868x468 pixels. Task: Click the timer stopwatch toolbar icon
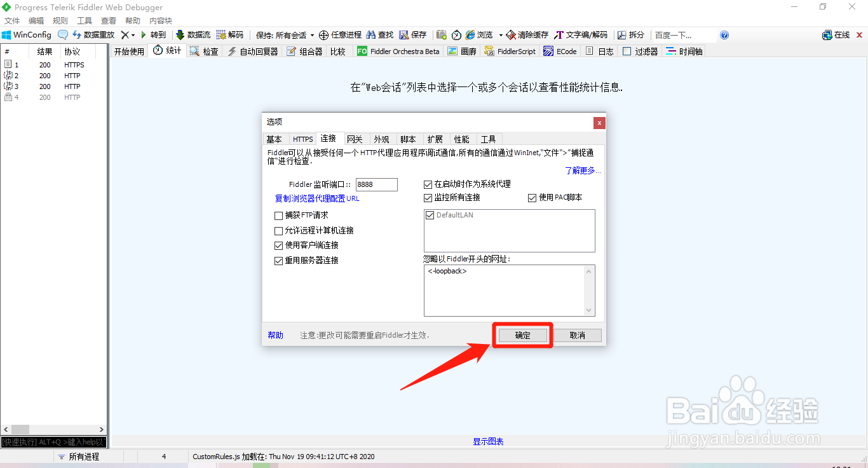tap(456, 35)
